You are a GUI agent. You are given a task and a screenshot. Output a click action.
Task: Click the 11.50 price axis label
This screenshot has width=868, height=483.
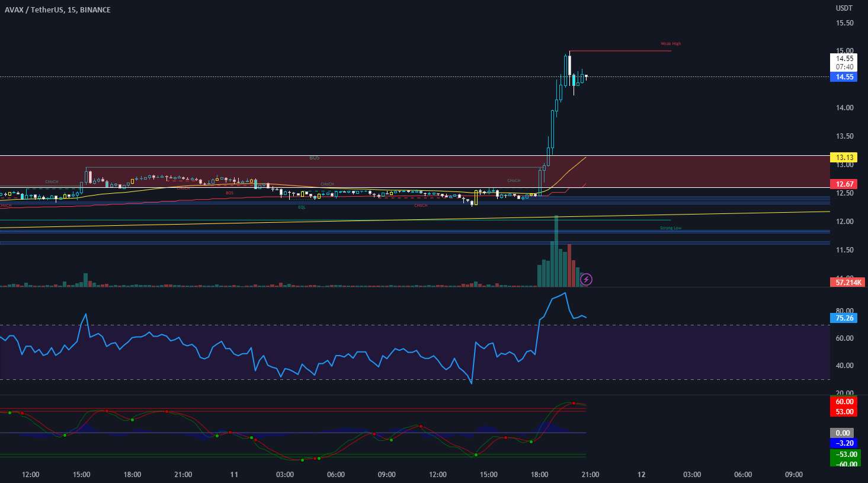(844, 250)
